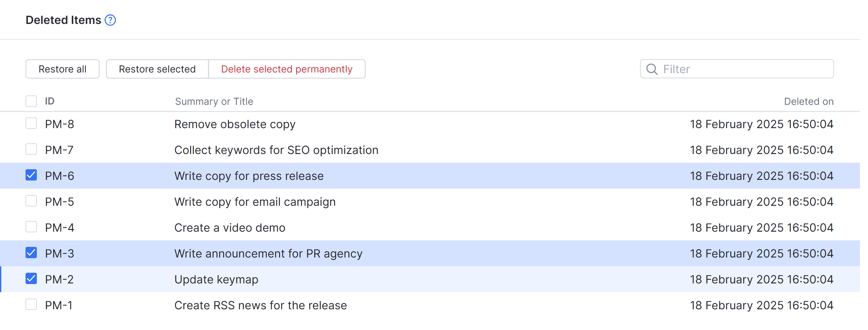
Task: Click the Summary or Title column header
Action: pos(214,102)
